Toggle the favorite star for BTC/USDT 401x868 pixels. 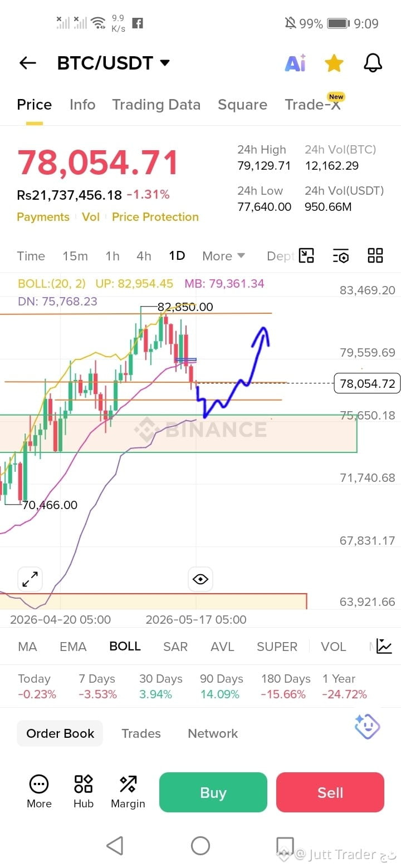tap(334, 63)
